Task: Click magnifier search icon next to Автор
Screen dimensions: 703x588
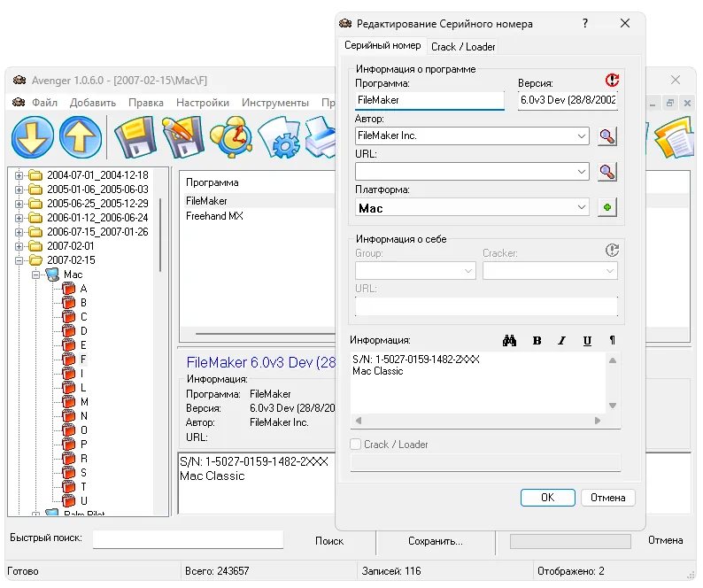Action: 607,135
